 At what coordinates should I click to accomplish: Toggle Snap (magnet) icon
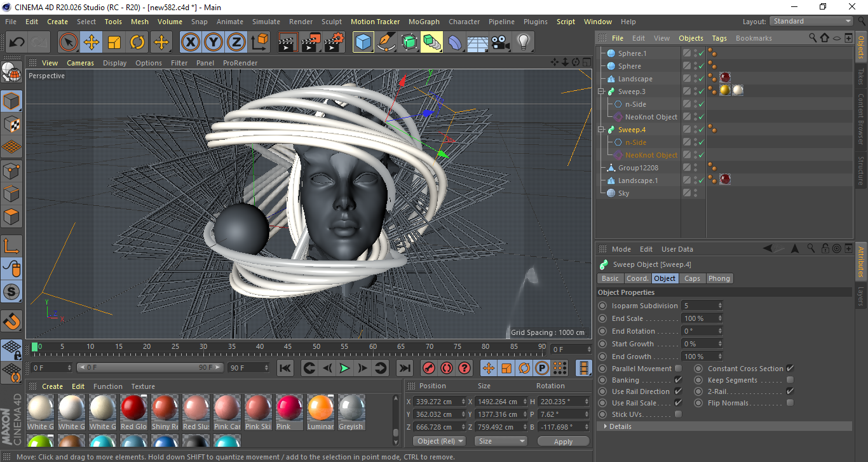click(12, 321)
